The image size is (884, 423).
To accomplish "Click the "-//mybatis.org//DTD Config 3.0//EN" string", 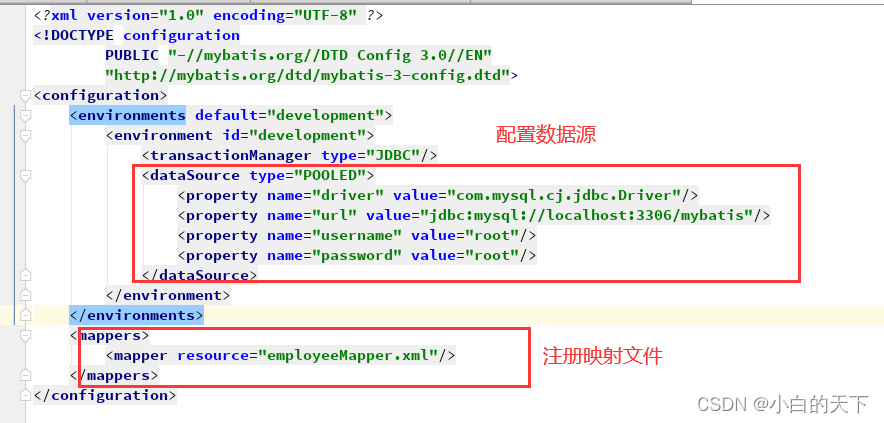I will [330, 55].
